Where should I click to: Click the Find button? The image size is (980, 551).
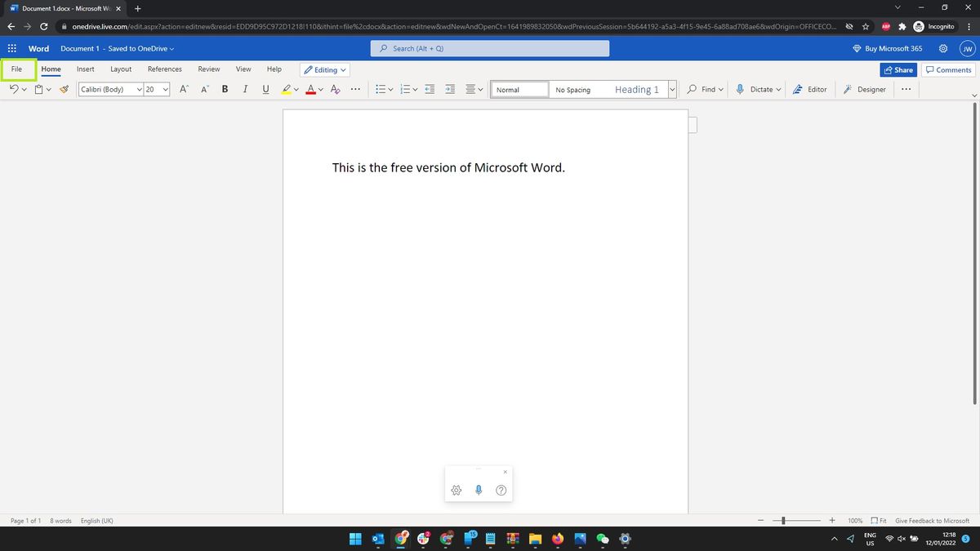706,90
